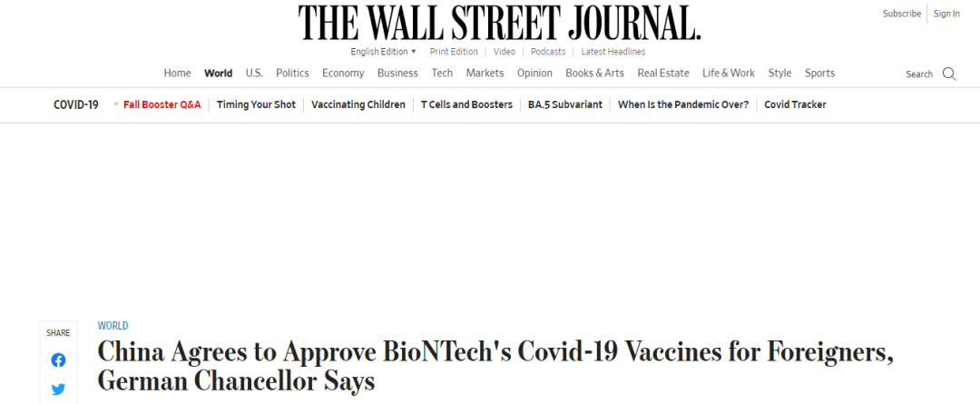Open BA.5 Subvariant topic
Screen dimensions: 980x404
(564, 104)
